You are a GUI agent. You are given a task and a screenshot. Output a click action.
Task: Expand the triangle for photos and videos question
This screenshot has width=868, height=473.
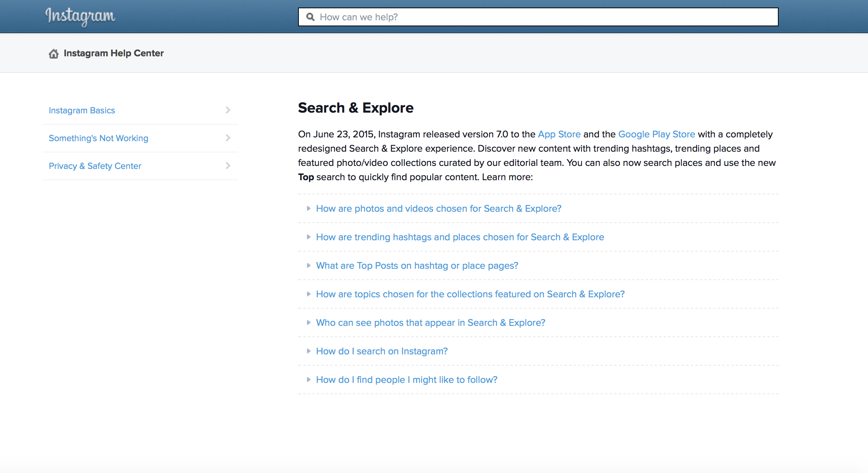point(309,208)
